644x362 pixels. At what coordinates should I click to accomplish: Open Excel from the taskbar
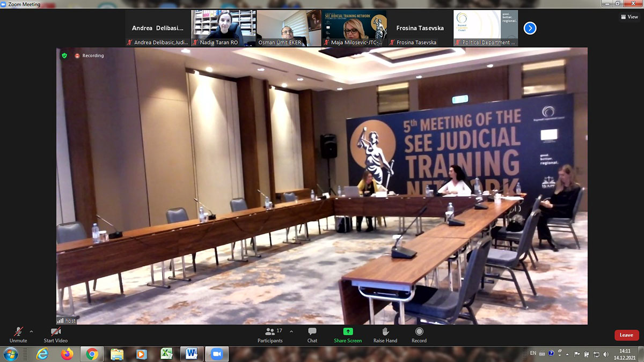point(167,354)
